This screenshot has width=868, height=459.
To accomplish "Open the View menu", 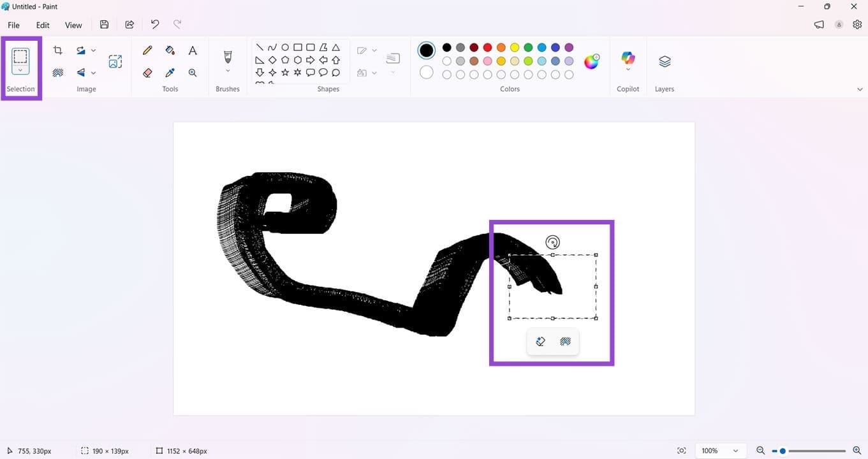I will pyautogui.click(x=73, y=25).
